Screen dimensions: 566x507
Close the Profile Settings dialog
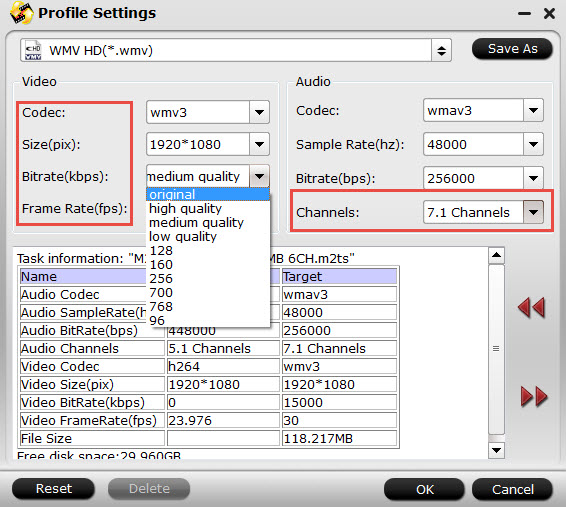click(x=549, y=14)
